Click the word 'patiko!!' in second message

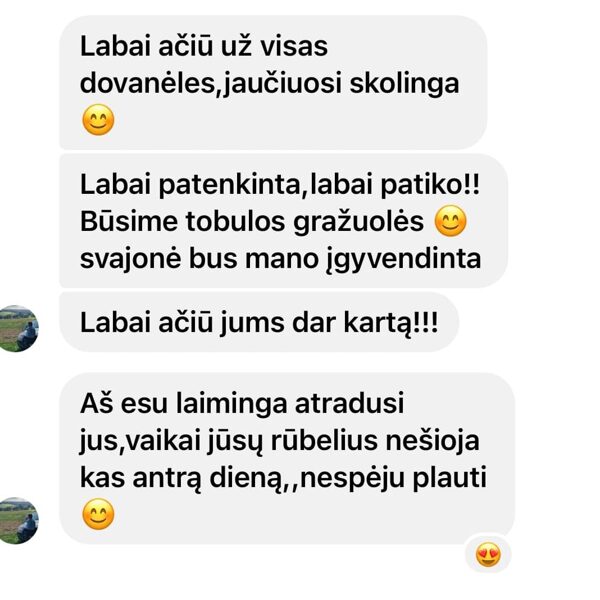tap(430, 185)
